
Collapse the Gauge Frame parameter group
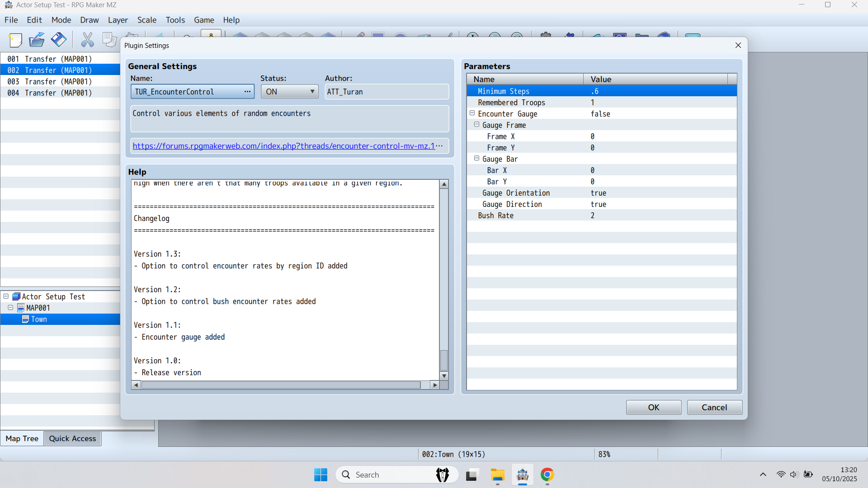[x=476, y=124]
